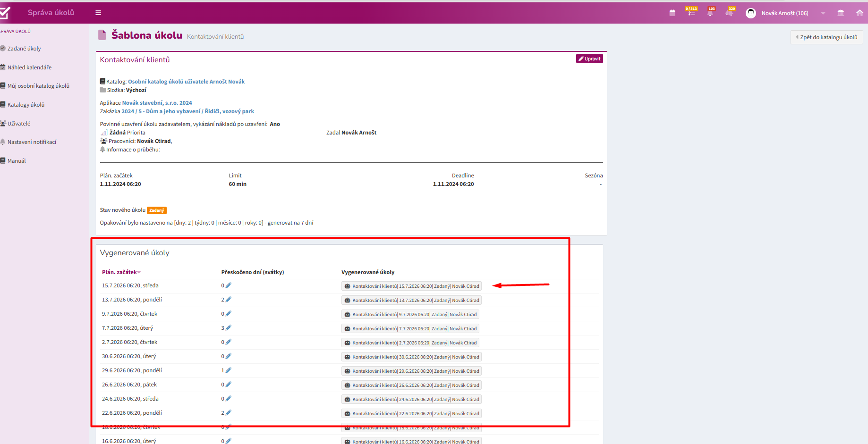
Task: Edit skipped days for 9.7.2026 row
Action: [229, 314]
